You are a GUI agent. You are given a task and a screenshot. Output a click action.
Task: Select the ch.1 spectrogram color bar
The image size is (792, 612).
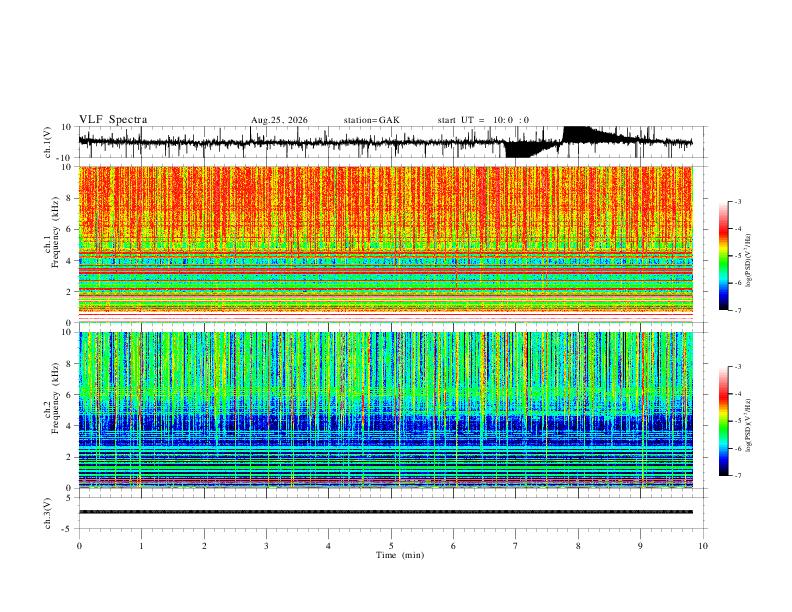click(723, 256)
